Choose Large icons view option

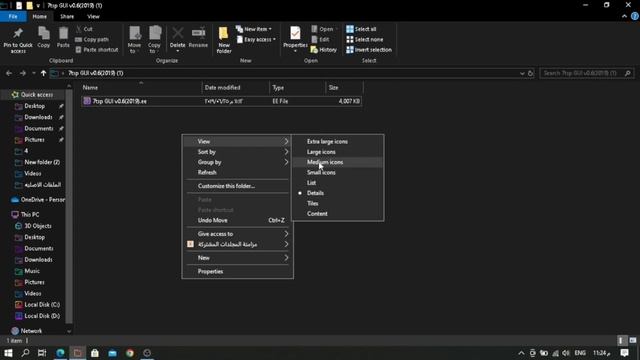(338, 152)
